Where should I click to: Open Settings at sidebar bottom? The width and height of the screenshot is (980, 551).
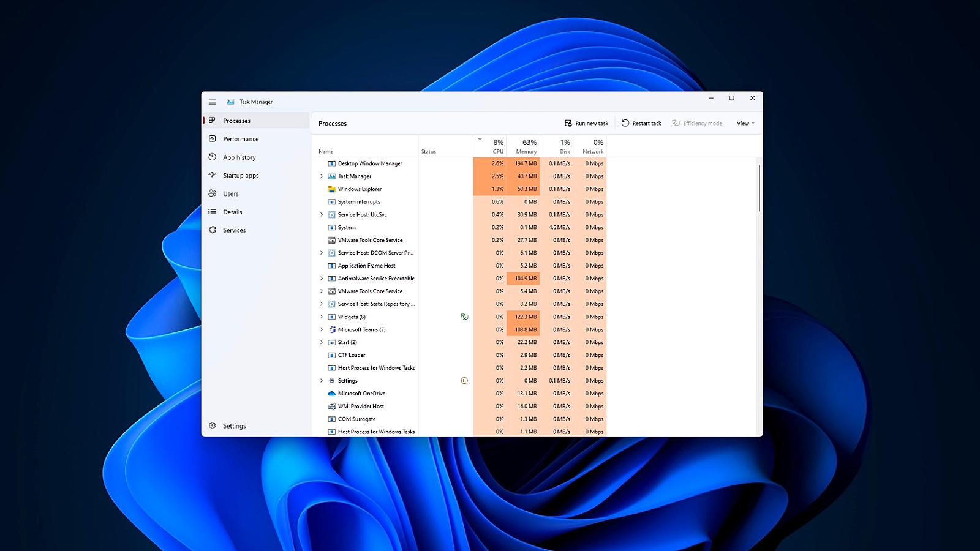coord(256,425)
